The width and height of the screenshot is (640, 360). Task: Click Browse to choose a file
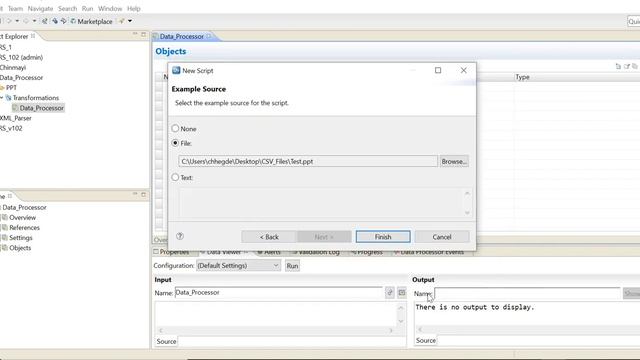pos(454,161)
